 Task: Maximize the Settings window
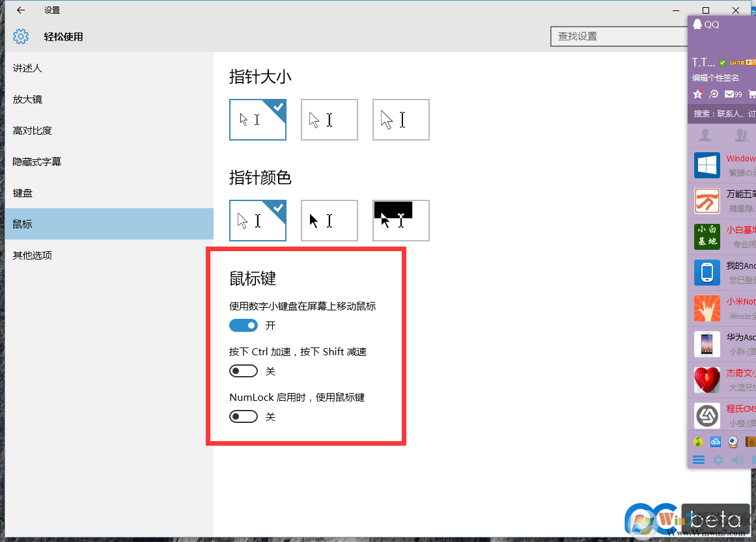706,10
